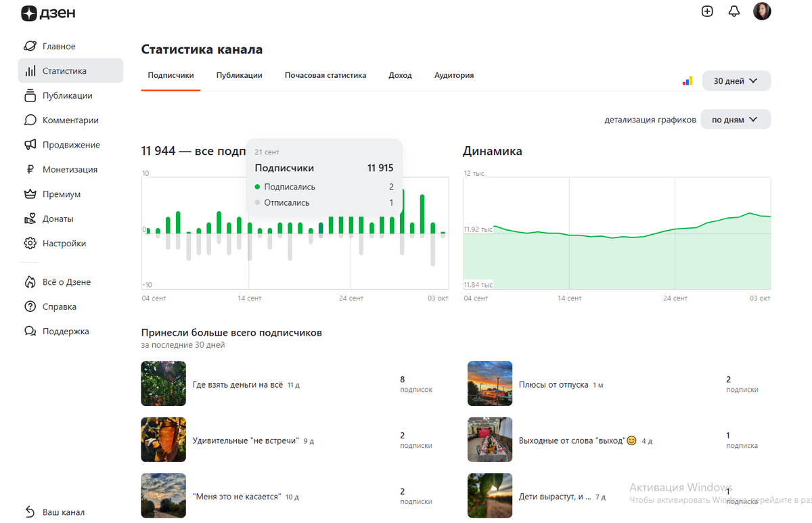Image resolution: width=812 pixels, height=523 pixels.
Task: Click thumbnail for Выходные от слова "выход"
Action: pyautogui.click(x=490, y=440)
